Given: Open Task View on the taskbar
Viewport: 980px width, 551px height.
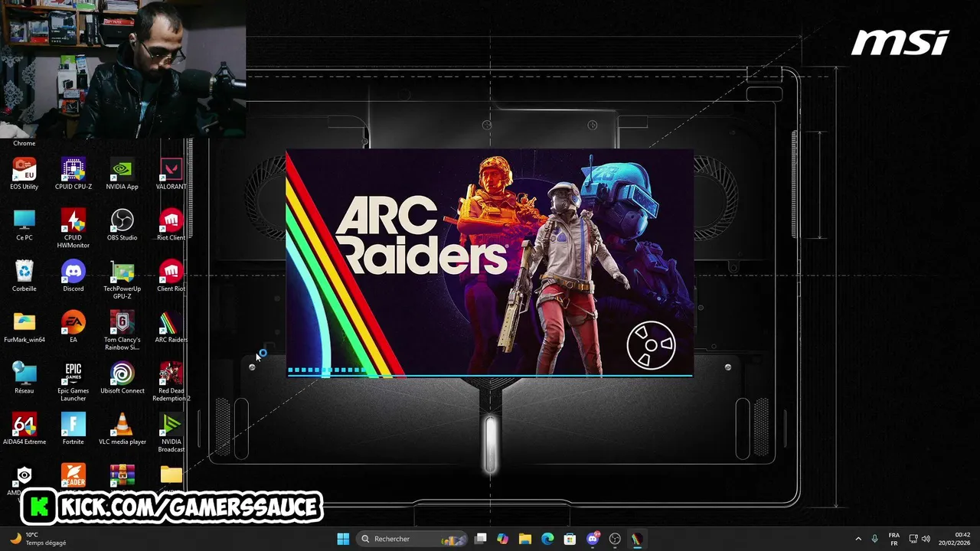Looking at the screenshot, I should 481,539.
